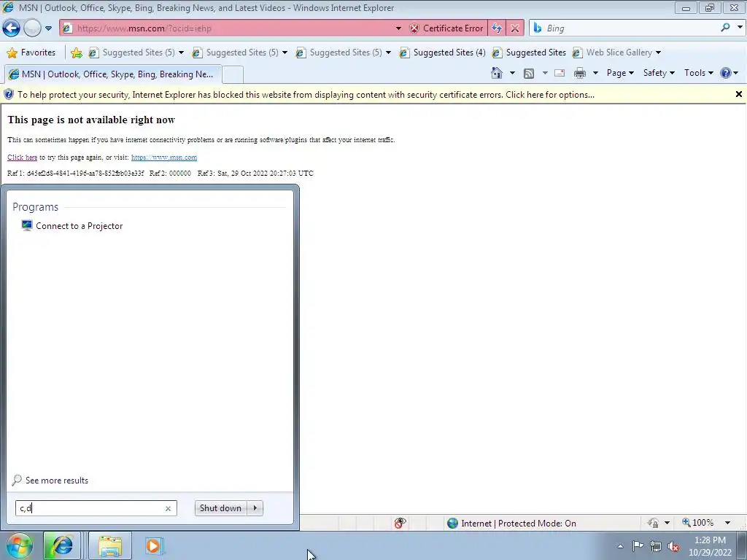Click the RSS feeds icon
This screenshot has height=560, width=747.
pyautogui.click(x=529, y=73)
